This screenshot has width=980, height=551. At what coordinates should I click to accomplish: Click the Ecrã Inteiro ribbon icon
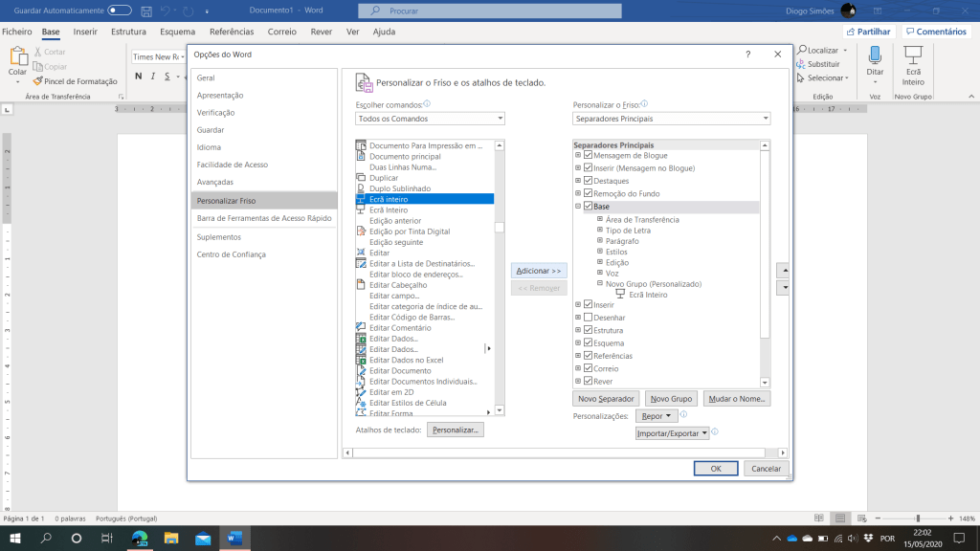click(x=913, y=56)
